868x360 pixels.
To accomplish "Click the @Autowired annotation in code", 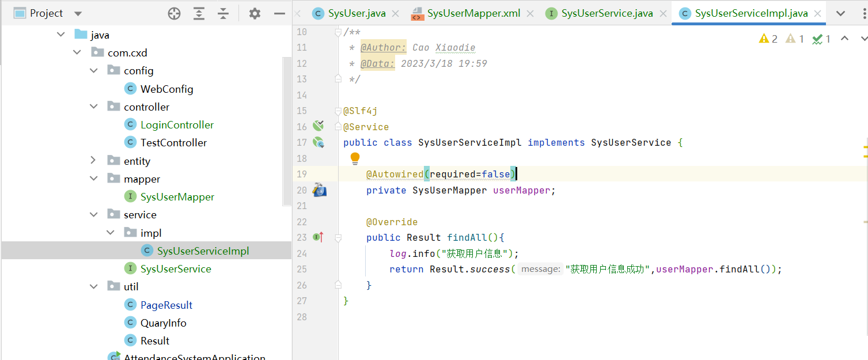I will [x=395, y=174].
